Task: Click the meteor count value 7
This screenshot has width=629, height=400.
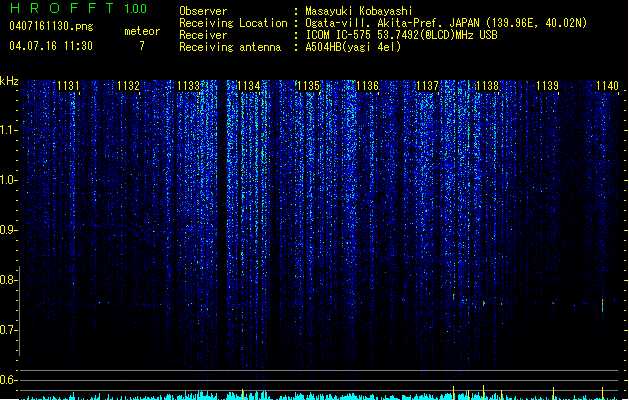Action: click(x=142, y=46)
